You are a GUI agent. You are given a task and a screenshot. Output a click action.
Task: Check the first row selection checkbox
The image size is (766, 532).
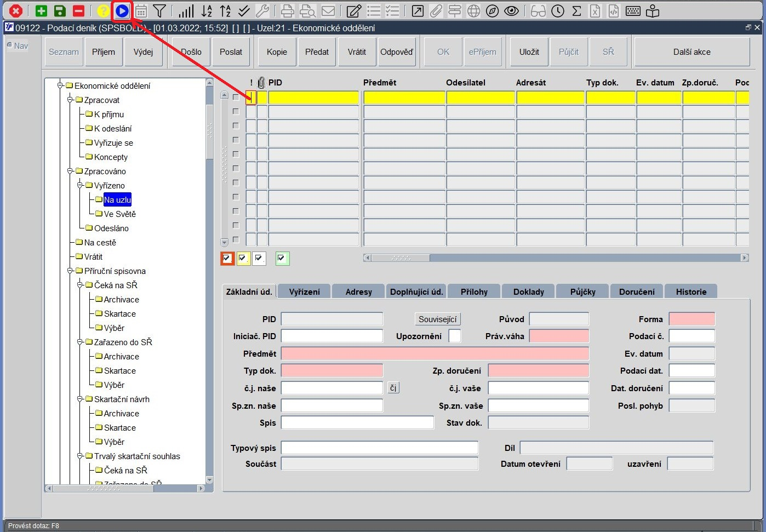click(x=236, y=98)
